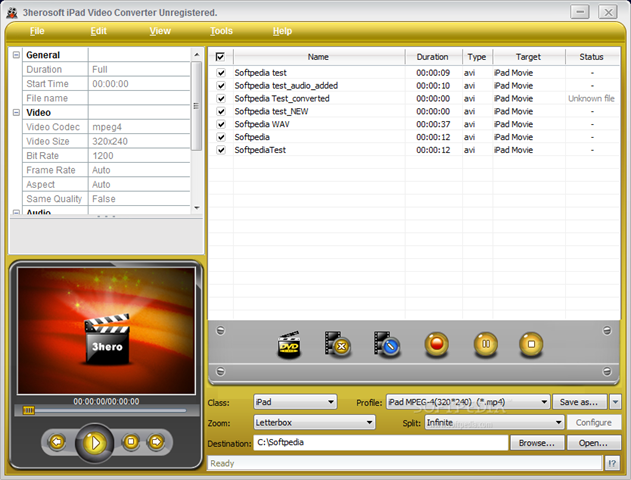631x480 pixels.
Task: Open the Help menu
Action: point(283,31)
